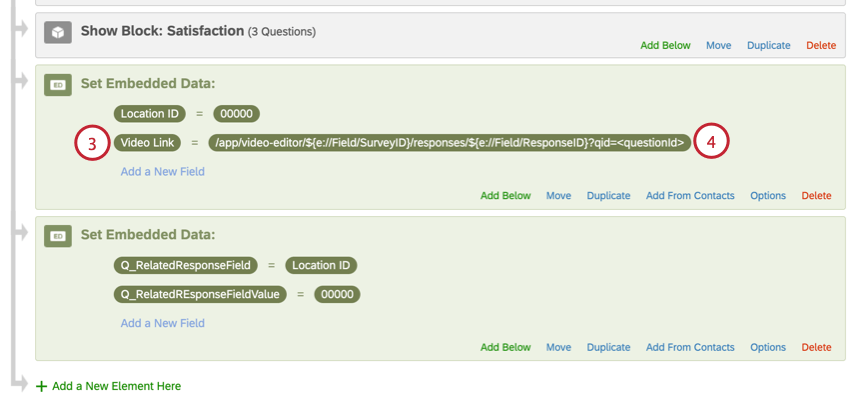
Task: Click the first Set Embedded Data ED icon
Action: click(x=57, y=85)
